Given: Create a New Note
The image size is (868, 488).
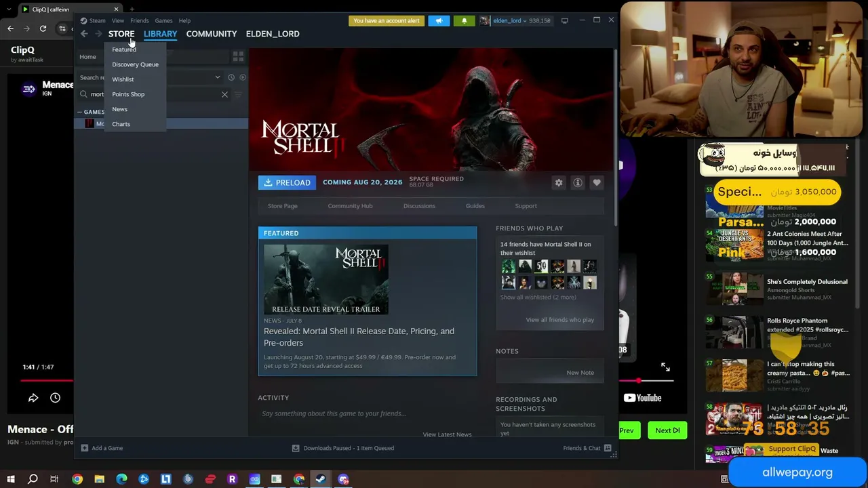Looking at the screenshot, I should pyautogui.click(x=580, y=373).
